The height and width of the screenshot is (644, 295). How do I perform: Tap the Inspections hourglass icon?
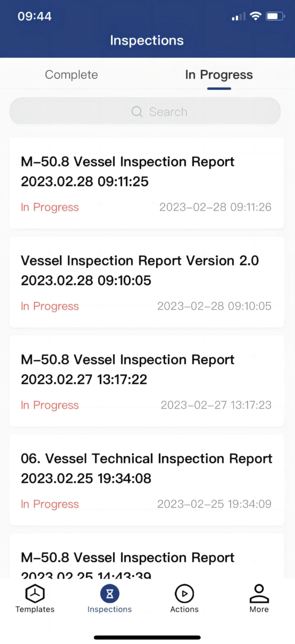pyautogui.click(x=110, y=593)
